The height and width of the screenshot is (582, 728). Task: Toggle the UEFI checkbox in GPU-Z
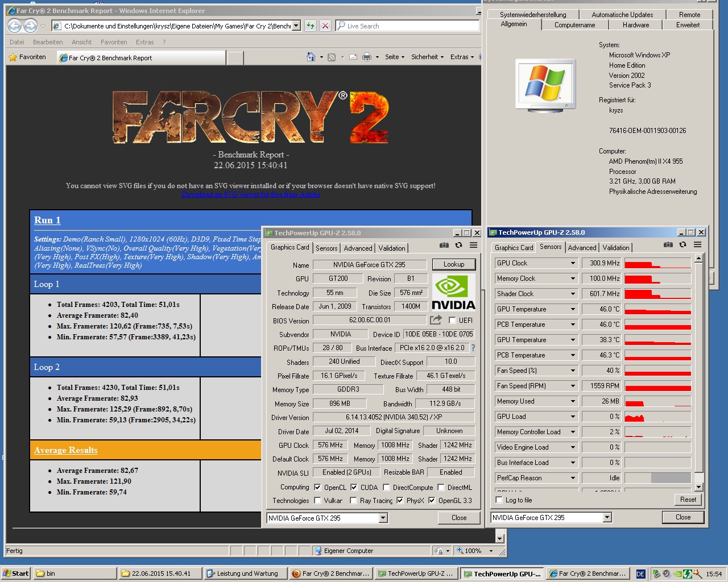pos(452,320)
